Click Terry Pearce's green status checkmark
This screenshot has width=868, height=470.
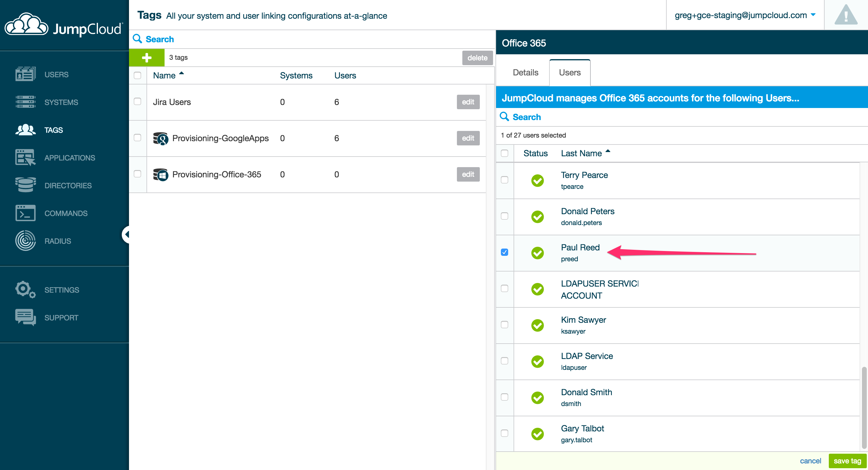pos(537,180)
